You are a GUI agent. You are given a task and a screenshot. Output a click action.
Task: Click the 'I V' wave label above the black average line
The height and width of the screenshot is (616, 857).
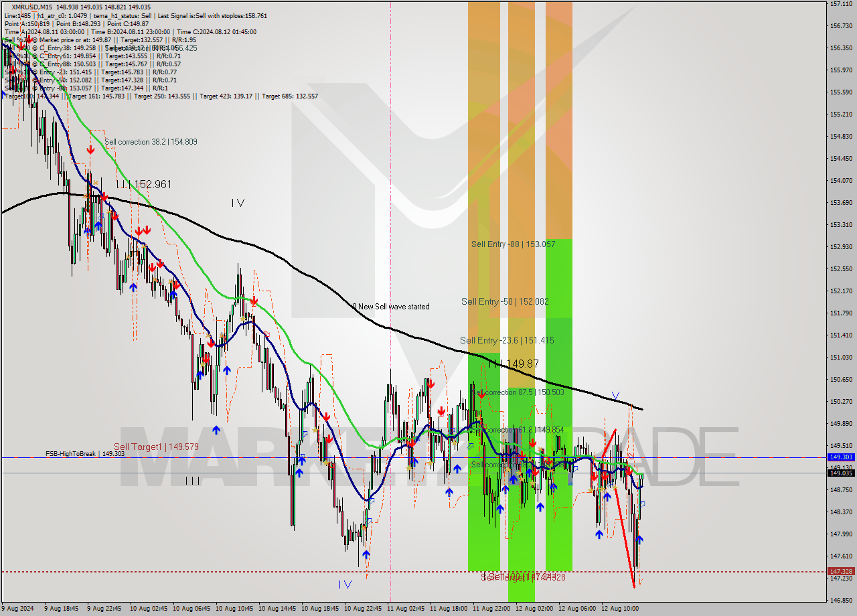(238, 203)
